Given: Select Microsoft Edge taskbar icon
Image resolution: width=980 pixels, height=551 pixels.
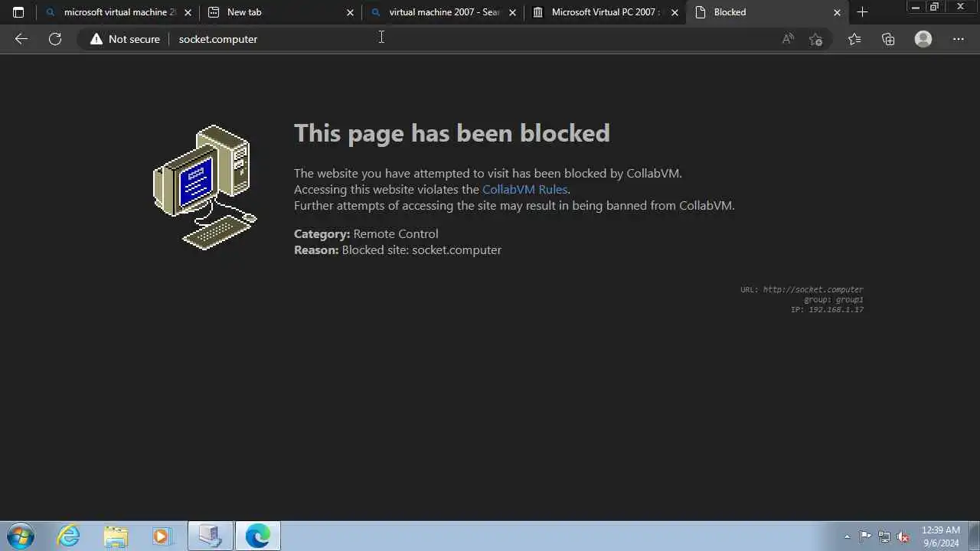Looking at the screenshot, I should (x=257, y=536).
